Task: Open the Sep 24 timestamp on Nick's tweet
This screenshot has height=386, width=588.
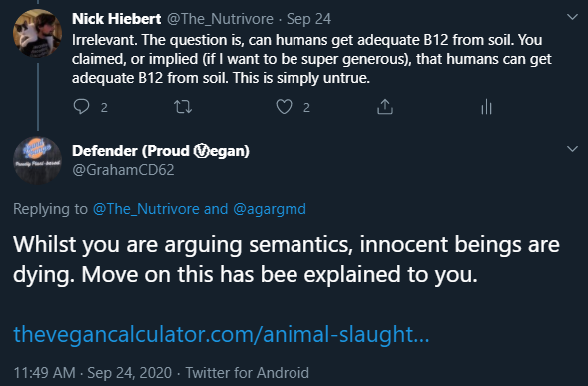Action: [x=309, y=19]
